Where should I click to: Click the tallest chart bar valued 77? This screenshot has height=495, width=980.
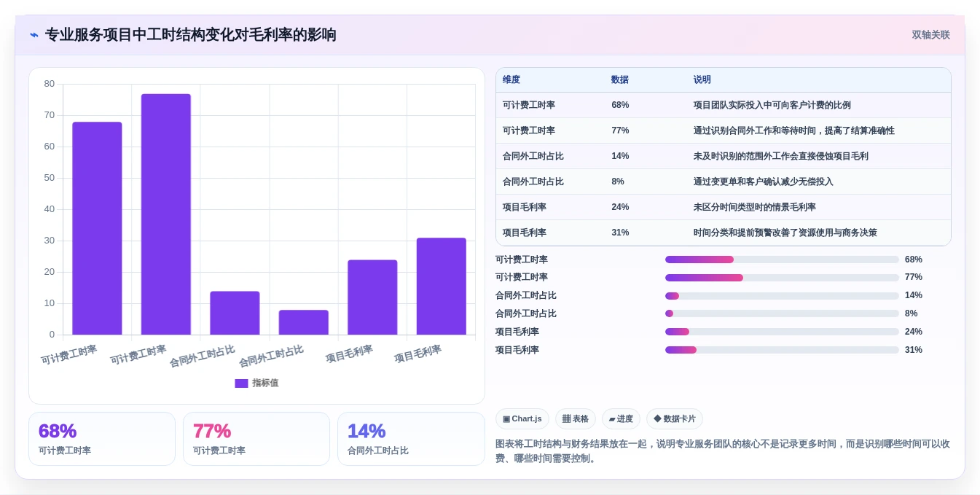coord(166,214)
